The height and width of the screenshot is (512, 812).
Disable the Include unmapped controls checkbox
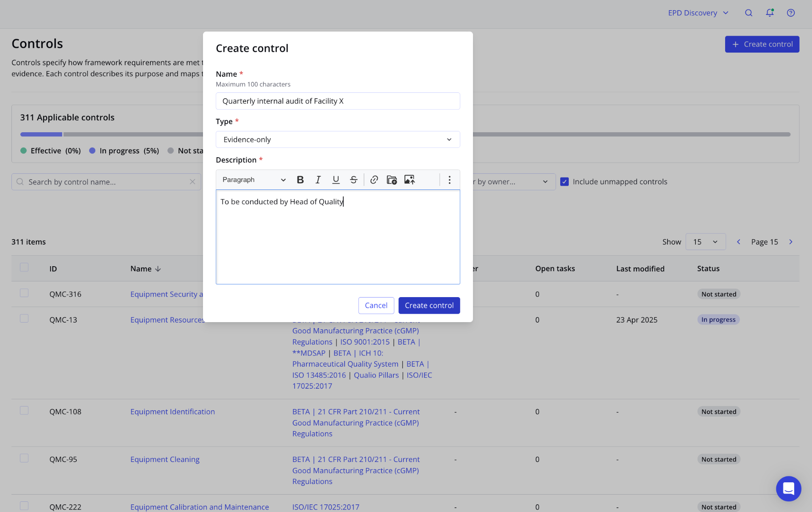pos(564,181)
